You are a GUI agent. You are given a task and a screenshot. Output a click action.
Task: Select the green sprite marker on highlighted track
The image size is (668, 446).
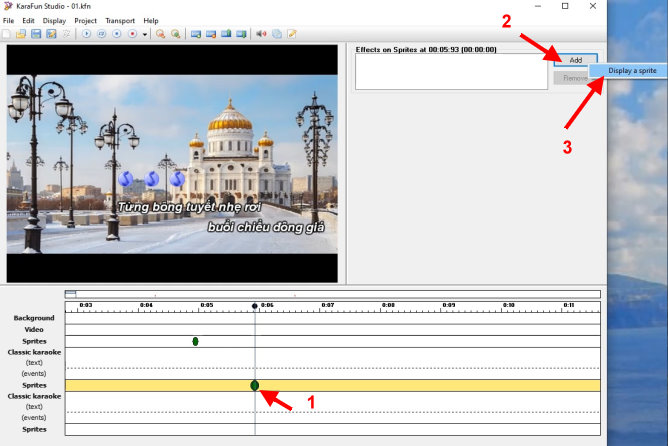point(255,385)
